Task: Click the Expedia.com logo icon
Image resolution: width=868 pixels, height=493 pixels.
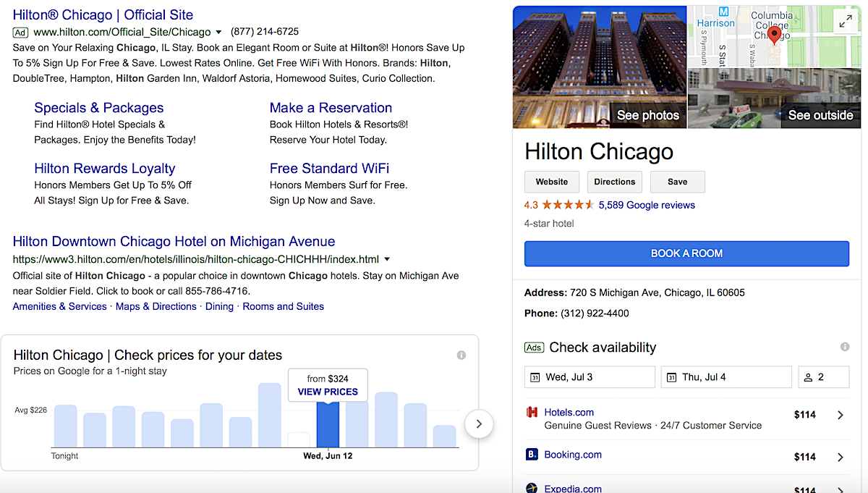Action: [532, 489]
